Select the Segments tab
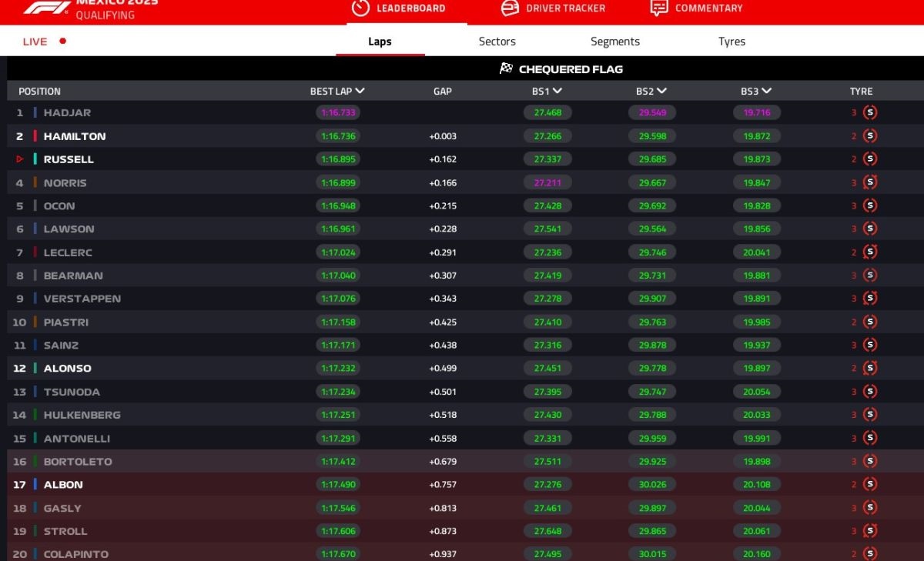 tap(614, 42)
